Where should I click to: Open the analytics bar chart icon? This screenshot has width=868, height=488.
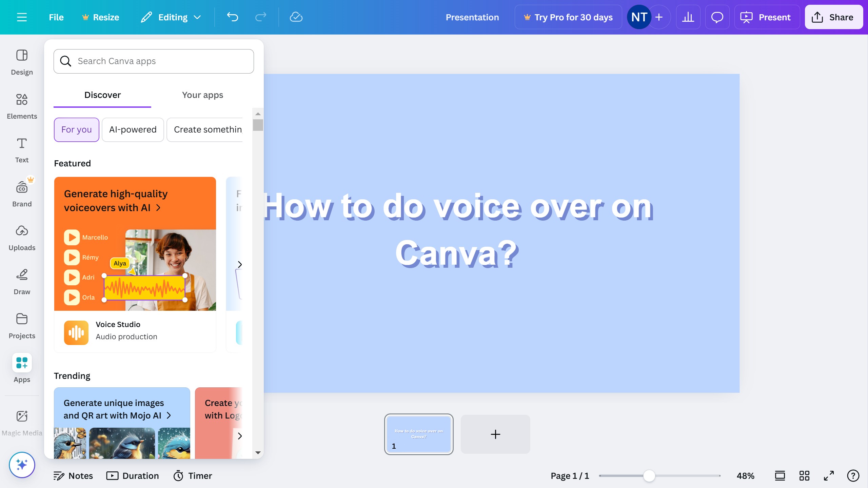pos(688,17)
